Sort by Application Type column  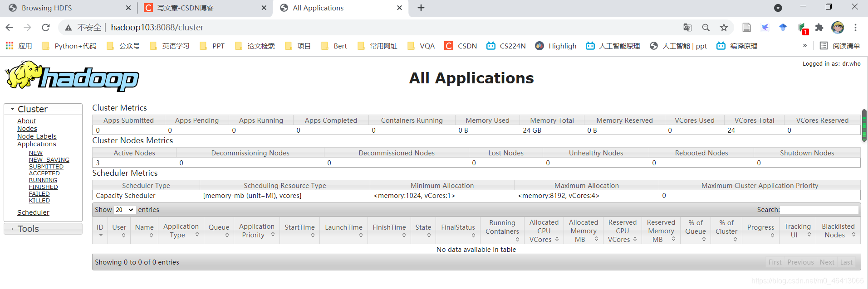[181, 231]
